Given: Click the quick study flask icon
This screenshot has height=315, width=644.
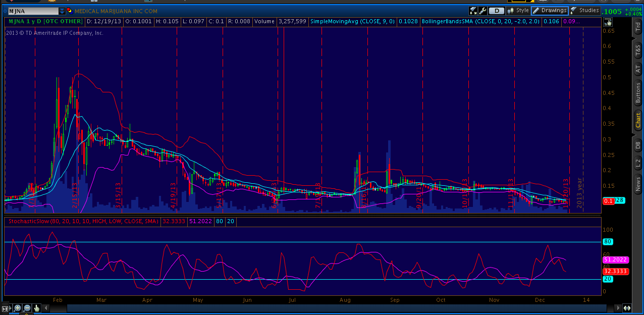Looking at the screenshot, I should [x=473, y=11].
